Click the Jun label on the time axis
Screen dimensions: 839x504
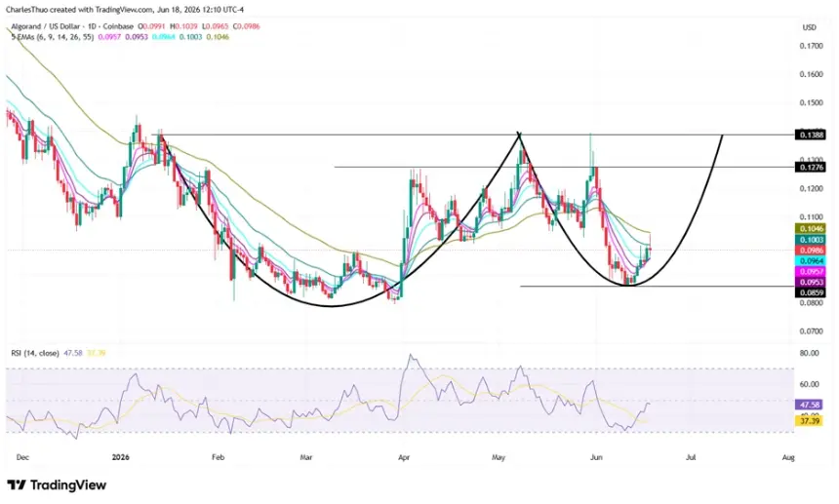click(x=596, y=457)
